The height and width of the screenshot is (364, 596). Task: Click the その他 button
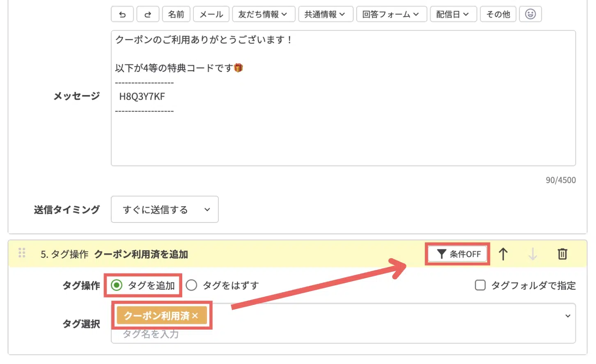pyautogui.click(x=498, y=14)
